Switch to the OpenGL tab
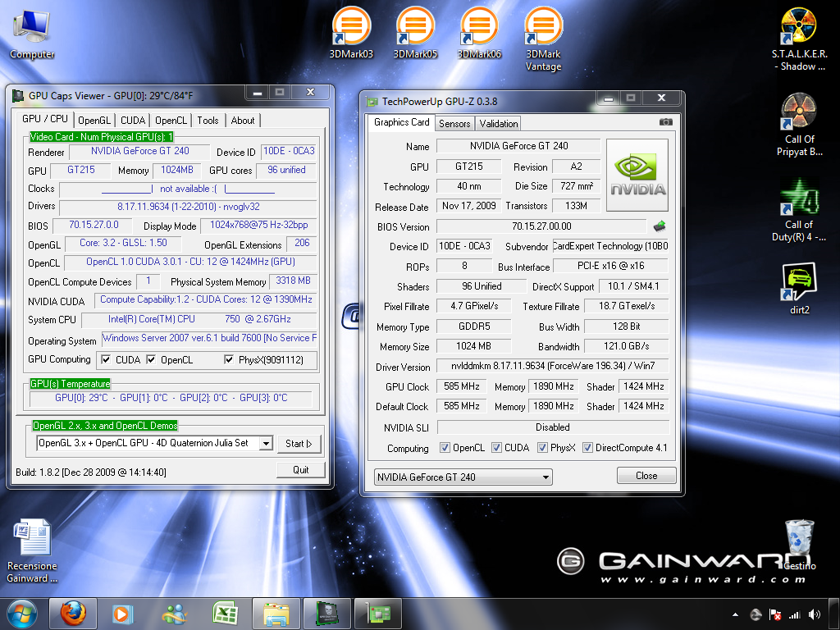Screen dimensions: 840x630 [x=94, y=121]
